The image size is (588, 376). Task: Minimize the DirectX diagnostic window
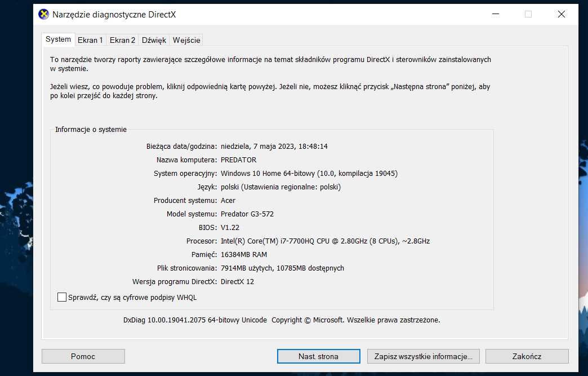pyautogui.click(x=496, y=14)
